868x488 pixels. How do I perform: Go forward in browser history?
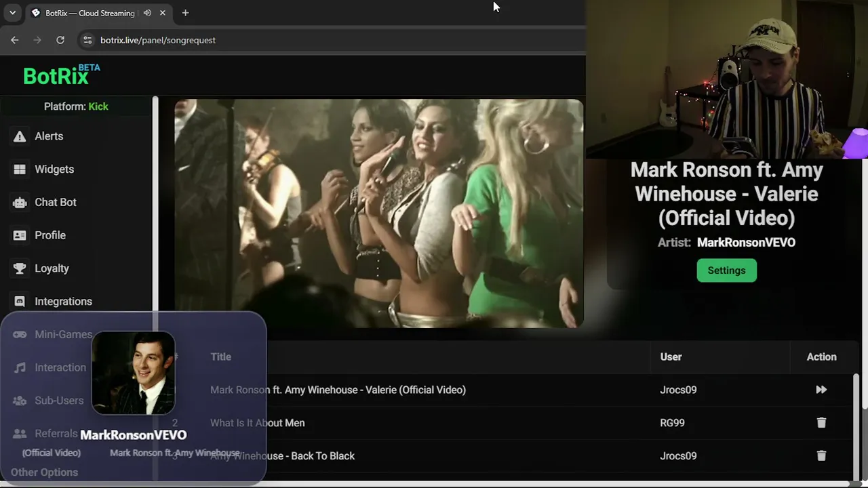[37, 40]
